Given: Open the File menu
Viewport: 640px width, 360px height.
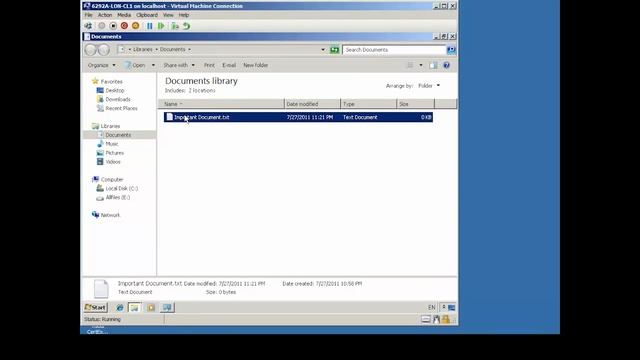Looking at the screenshot, I should [89, 15].
